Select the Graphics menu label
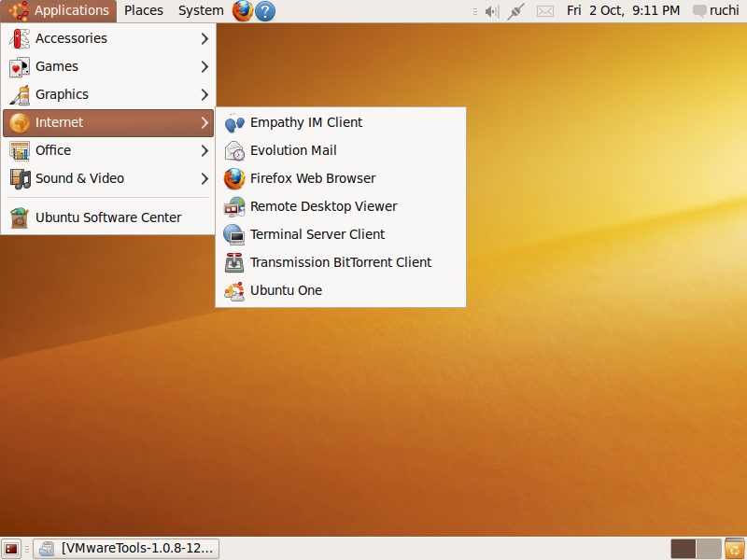 (62, 94)
